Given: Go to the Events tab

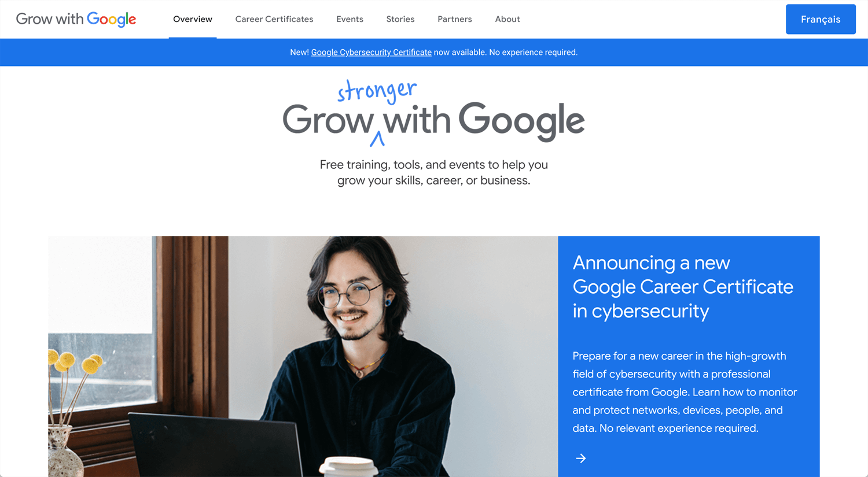Looking at the screenshot, I should coord(350,19).
